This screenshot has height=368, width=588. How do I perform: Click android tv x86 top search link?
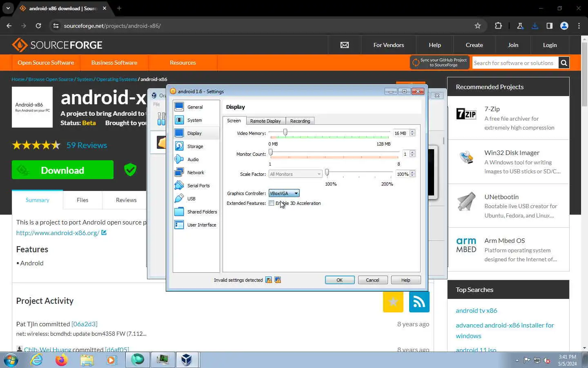click(x=477, y=310)
